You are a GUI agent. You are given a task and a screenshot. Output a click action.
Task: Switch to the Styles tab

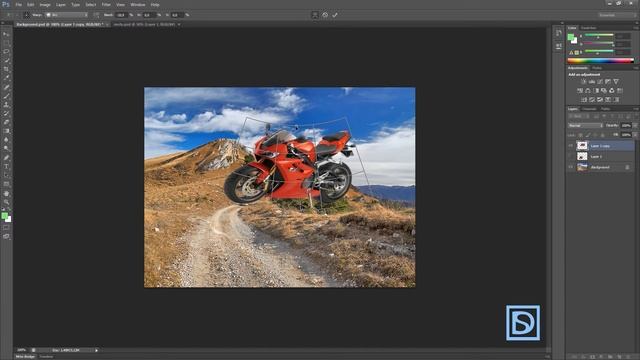[x=597, y=68]
